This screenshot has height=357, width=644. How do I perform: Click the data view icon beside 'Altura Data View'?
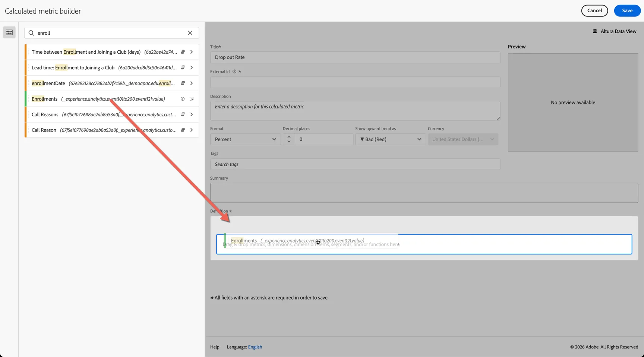pyautogui.click(x=595, y=31)
